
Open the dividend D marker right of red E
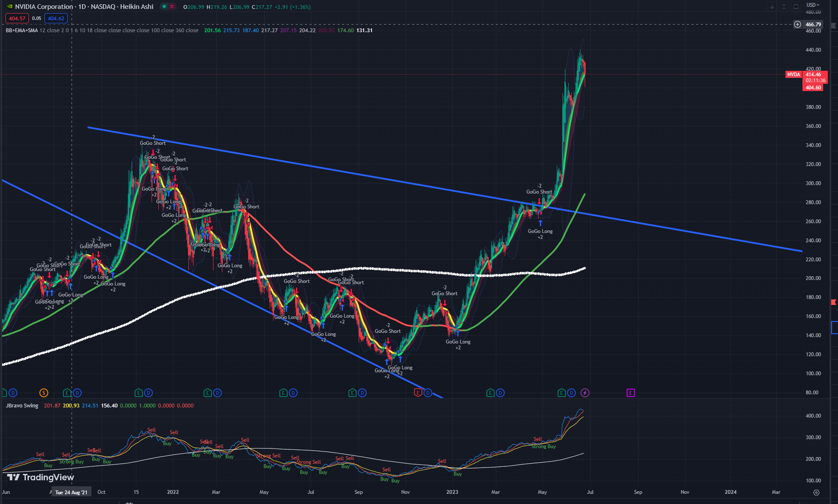point(428,393)
